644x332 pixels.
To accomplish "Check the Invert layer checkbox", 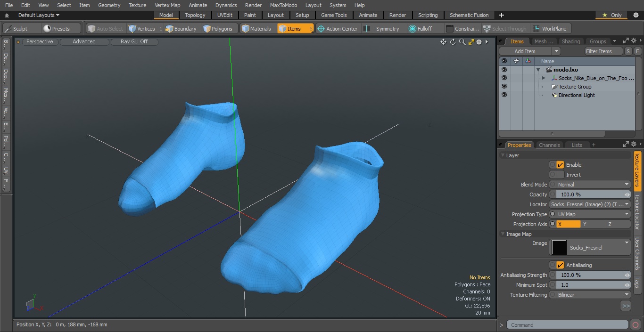I will (560, 175).
